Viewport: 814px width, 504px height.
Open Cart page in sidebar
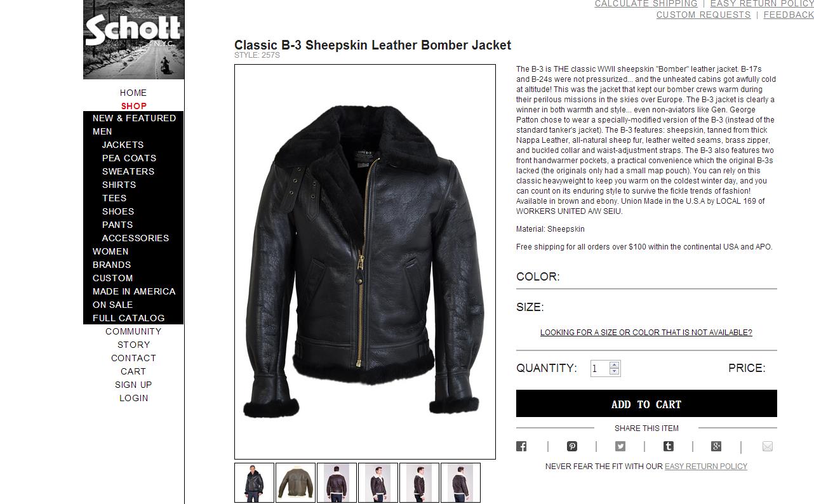point(133,371)
